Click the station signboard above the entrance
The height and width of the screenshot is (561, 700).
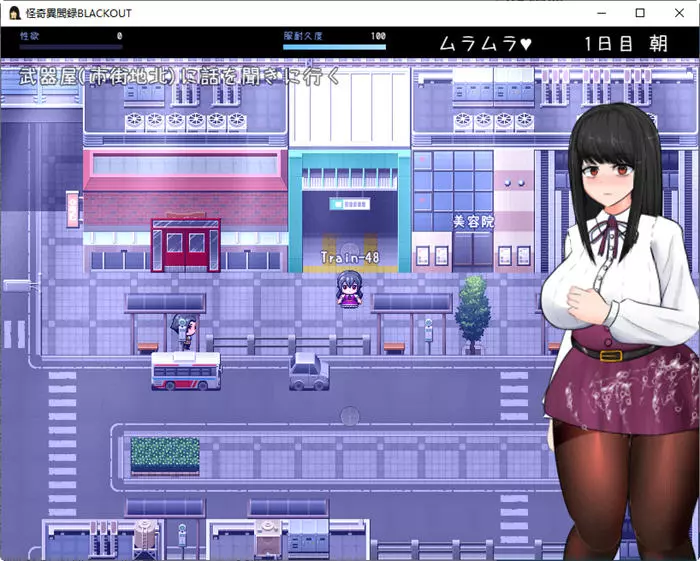[x=350, y=204]
